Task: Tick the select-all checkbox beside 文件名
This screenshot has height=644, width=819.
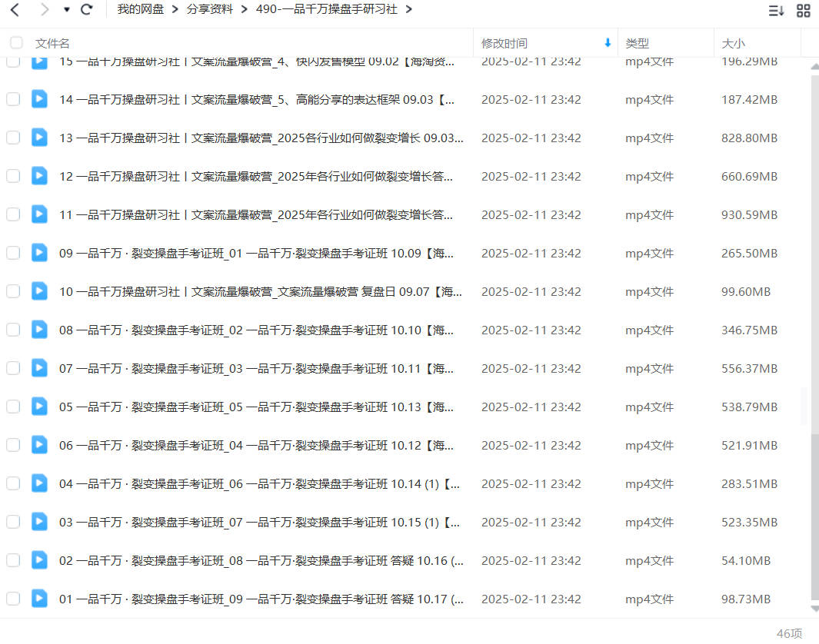Action: click(16, 43)
